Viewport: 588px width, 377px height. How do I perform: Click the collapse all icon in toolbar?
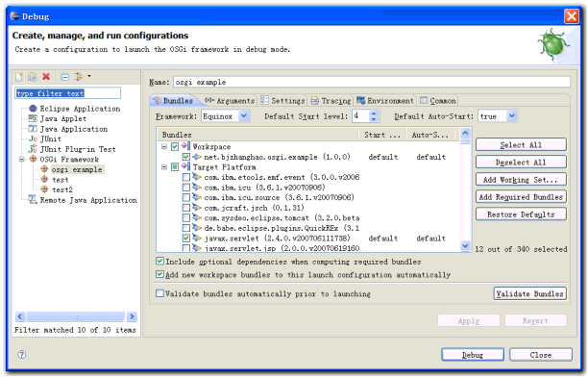[65, 77]
